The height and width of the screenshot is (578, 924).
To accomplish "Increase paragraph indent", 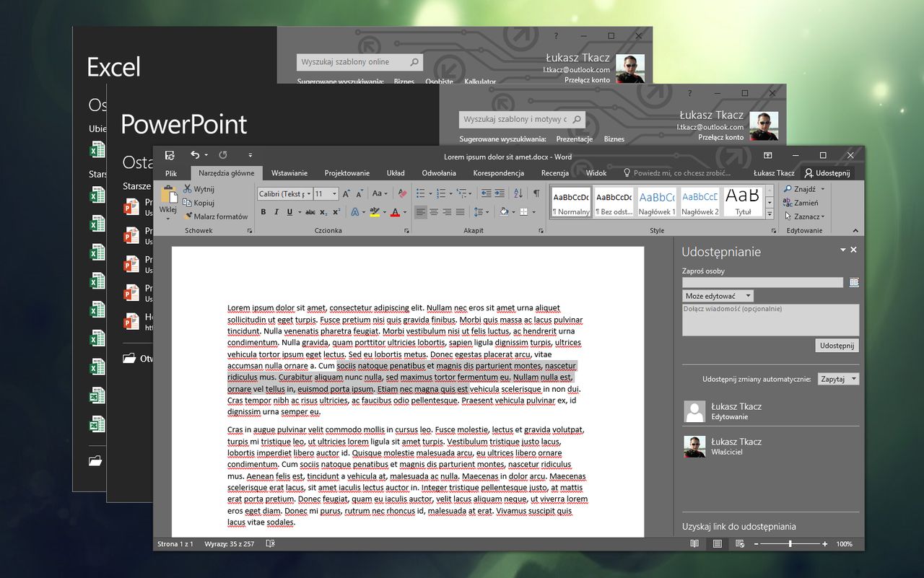I will pyautogui.click(x=500, y=193).
